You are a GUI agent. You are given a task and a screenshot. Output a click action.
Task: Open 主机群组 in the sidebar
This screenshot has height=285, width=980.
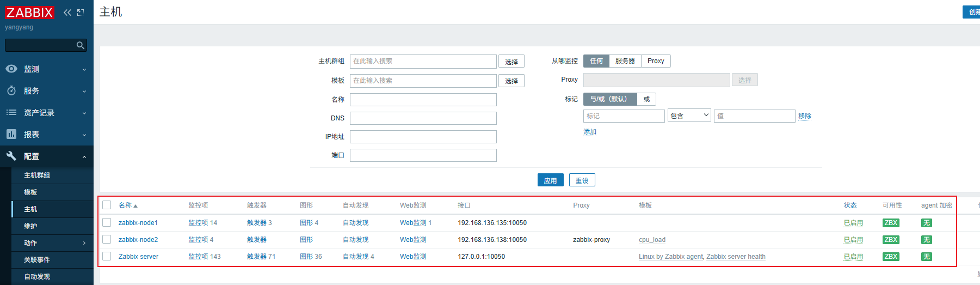pos(37,175)
